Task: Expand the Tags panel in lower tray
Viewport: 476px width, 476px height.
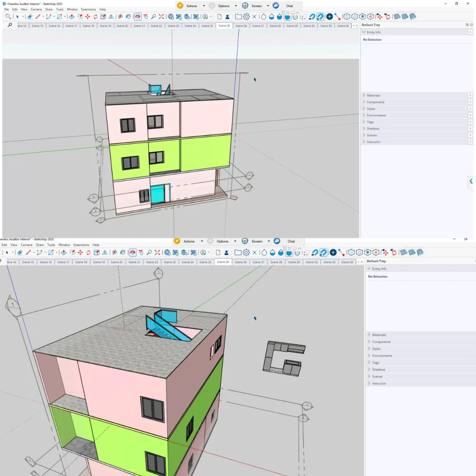Action: tap(376, 363)
